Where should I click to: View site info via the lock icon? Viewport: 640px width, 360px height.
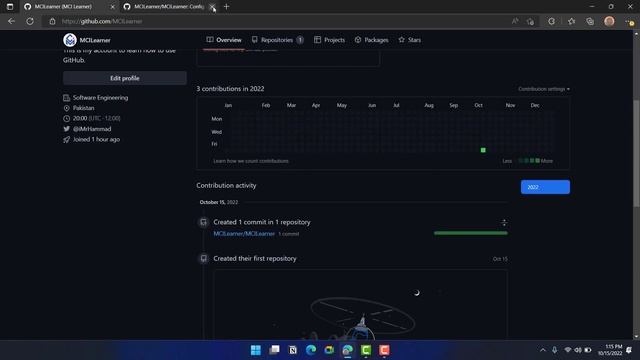pos(52,21)
